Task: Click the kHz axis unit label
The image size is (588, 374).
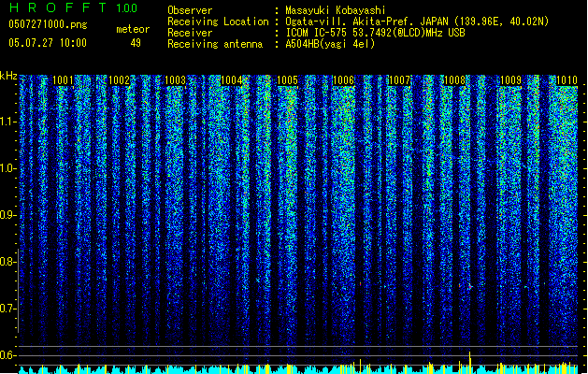Action: click(x=8, y=76)
